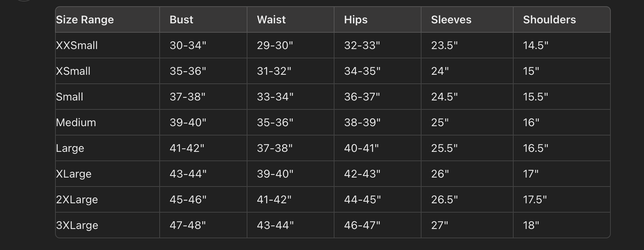Select the Sleeves column header
The height and width of the screenshot is (250, 644).
[x=451, y=20]
